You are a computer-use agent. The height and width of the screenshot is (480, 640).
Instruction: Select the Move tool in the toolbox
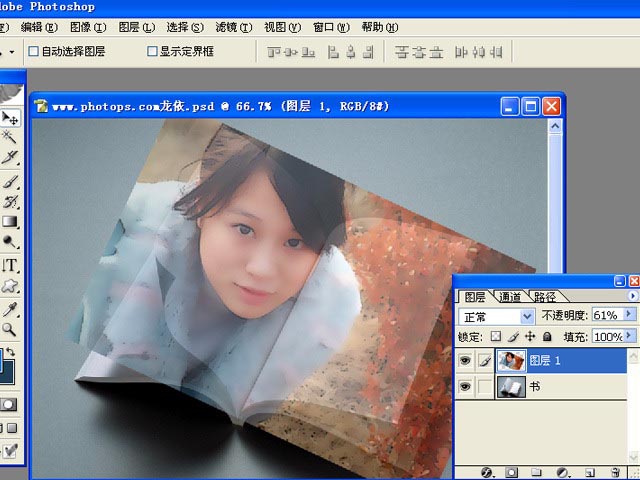(11, 119)
